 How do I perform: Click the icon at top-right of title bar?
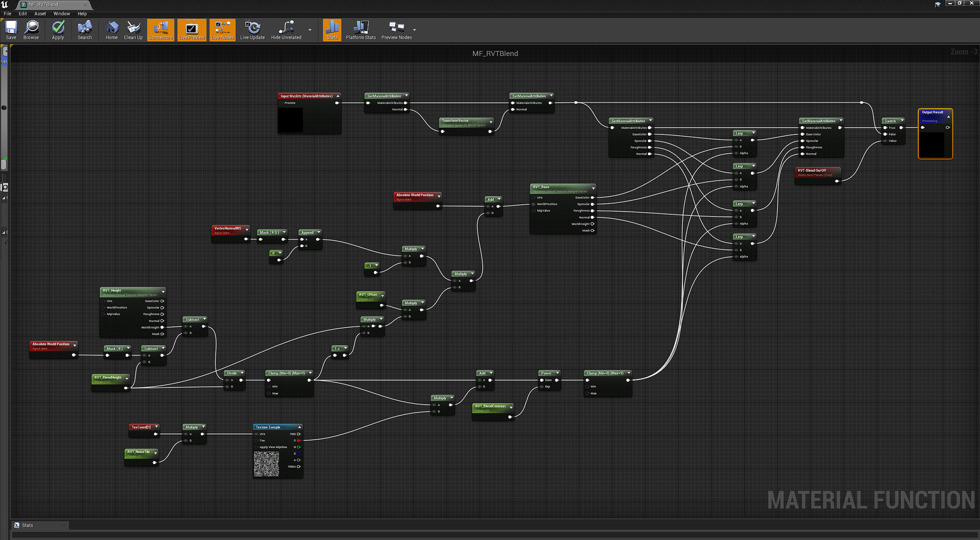937,4
